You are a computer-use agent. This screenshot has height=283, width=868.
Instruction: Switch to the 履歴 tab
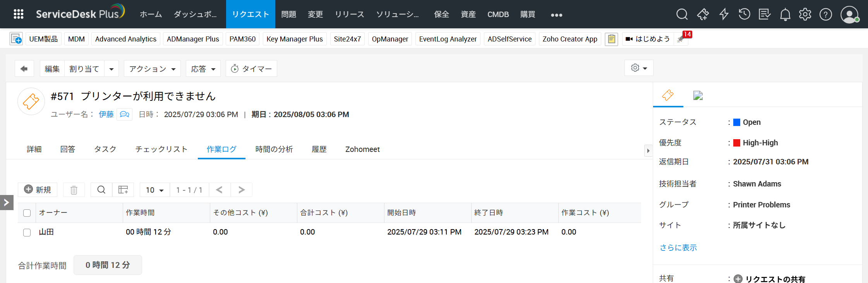pyautogui.click(x=319, y=149)
